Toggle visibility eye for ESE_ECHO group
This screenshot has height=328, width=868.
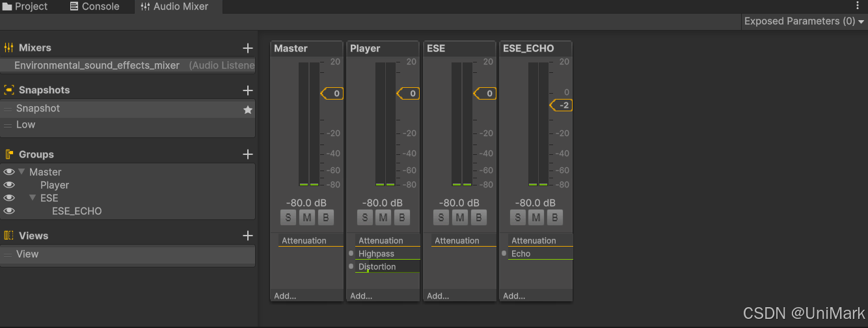[9, 211]
